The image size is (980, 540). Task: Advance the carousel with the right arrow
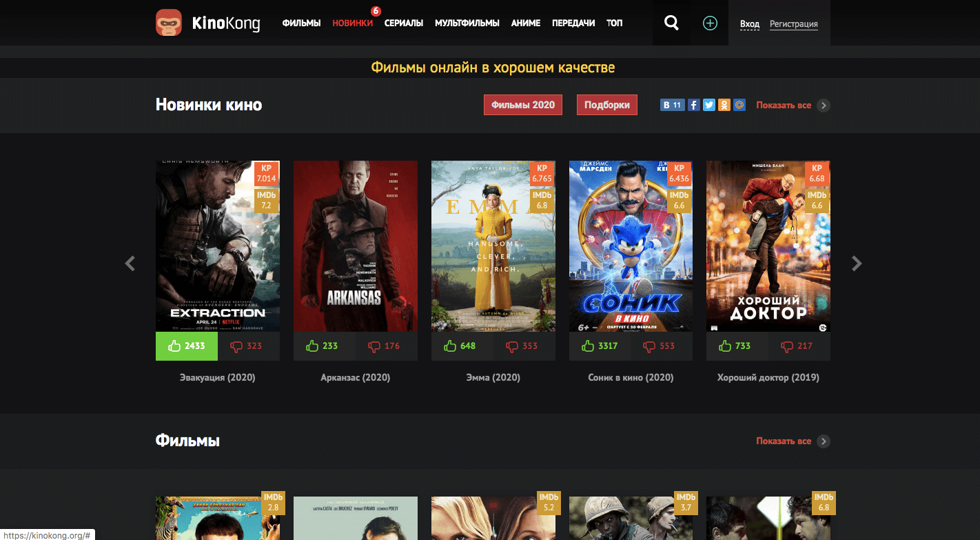pos(857,263)
